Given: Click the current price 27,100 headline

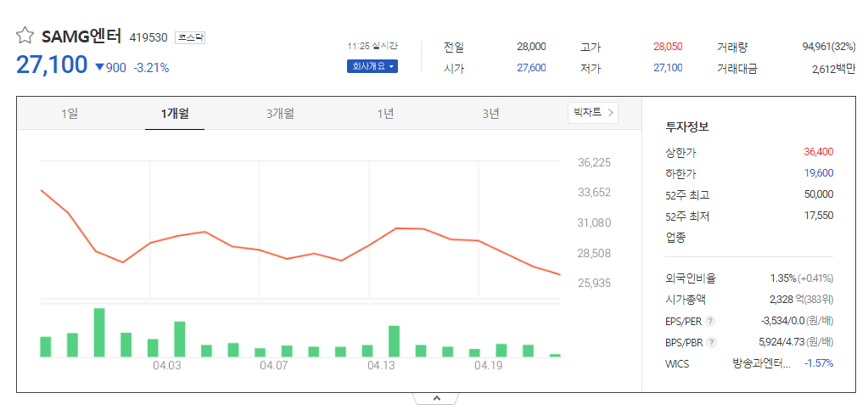Looking at the screenshot, I should coord(52,65).
